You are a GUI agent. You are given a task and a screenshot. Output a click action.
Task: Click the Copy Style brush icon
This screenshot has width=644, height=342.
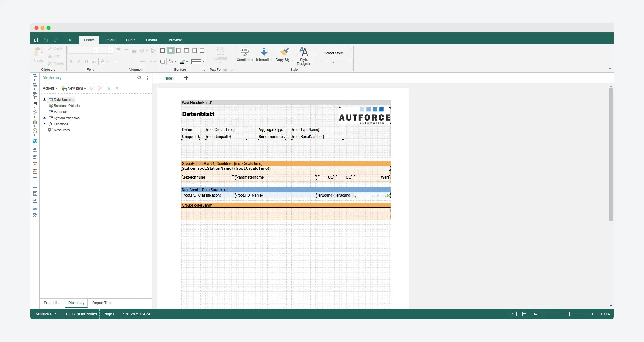tap(284, 52)
